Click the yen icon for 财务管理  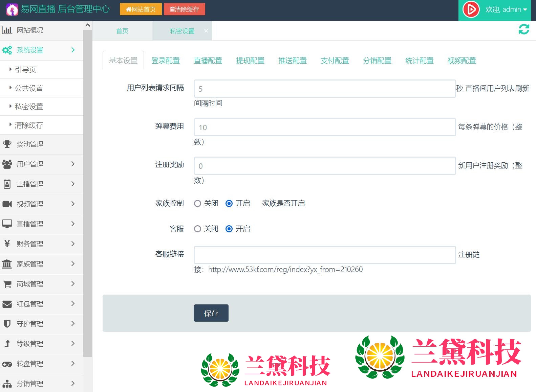point(7,244)
